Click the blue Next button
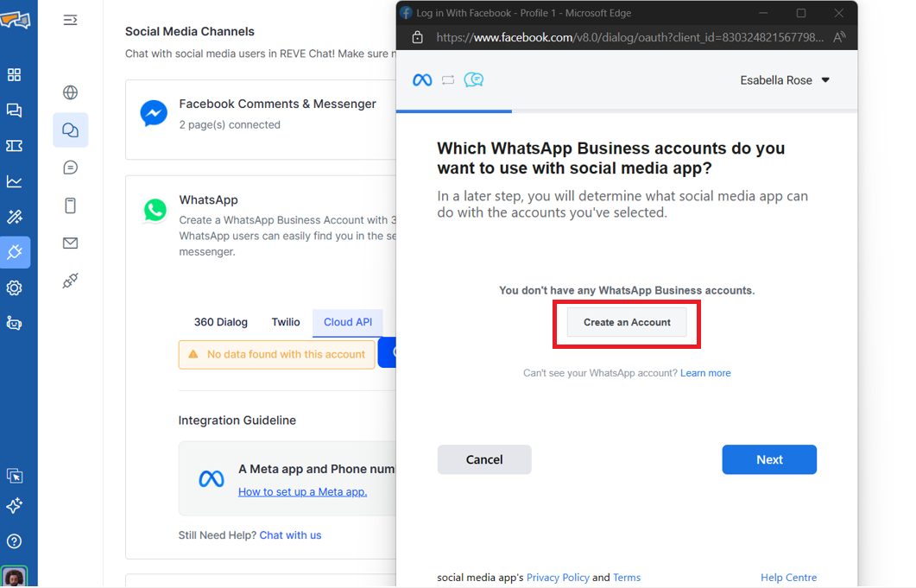 [769, 459]
